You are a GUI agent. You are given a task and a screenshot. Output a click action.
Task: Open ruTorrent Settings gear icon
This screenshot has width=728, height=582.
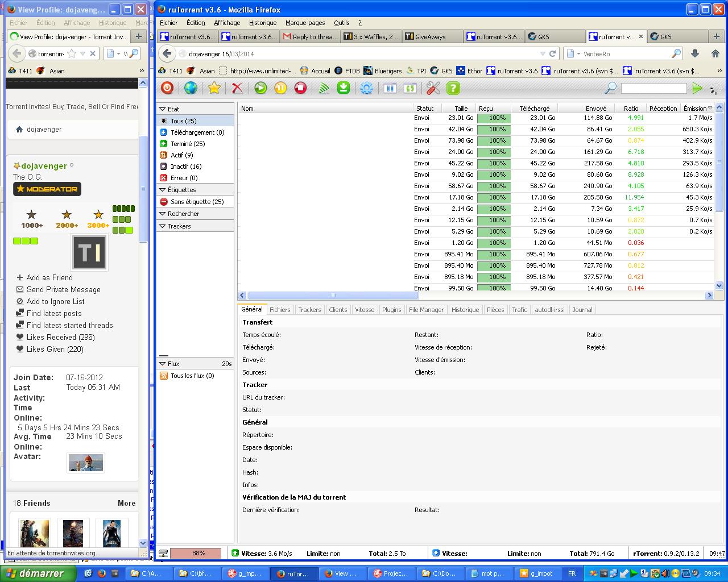click(x=367, y=88)
